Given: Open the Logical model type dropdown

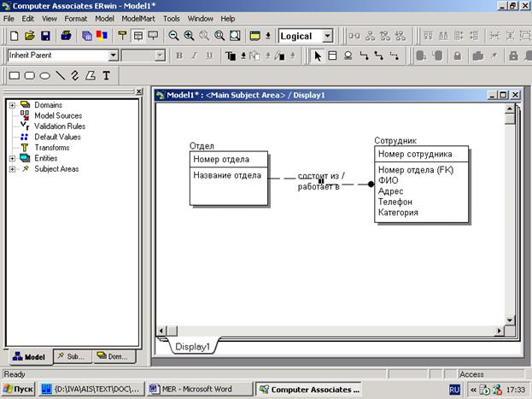Looking at the screenshot, I should [328, 36].
